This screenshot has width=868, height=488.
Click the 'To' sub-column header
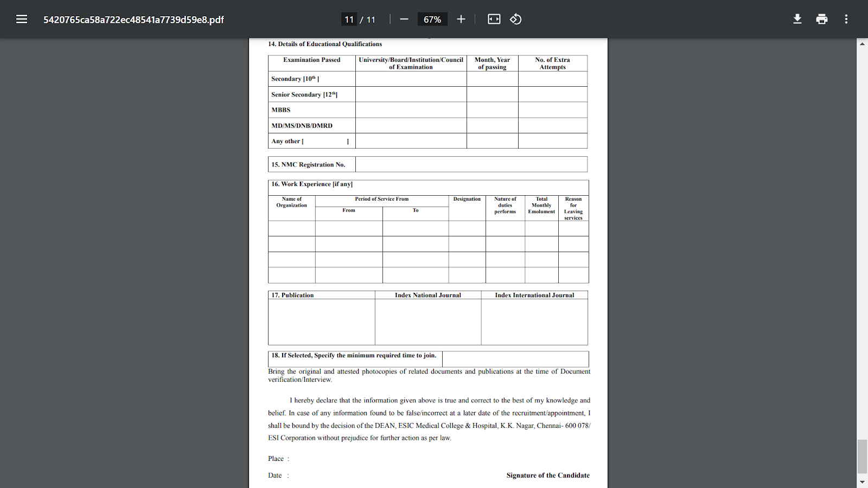(416, 210)
